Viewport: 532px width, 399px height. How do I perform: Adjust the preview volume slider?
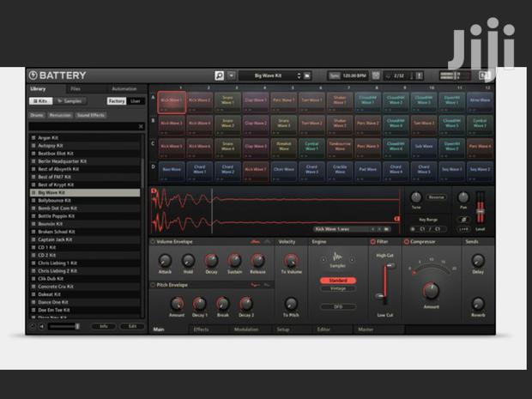click(63, 326)
